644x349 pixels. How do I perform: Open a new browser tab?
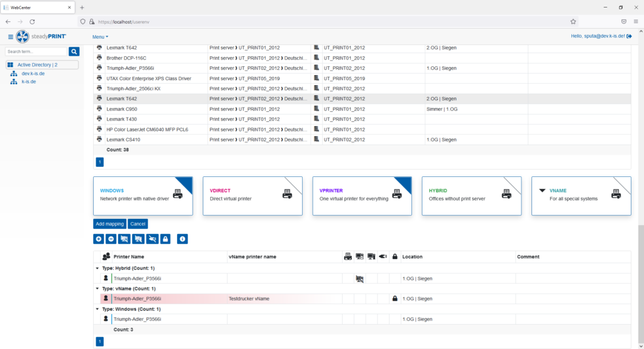coord(82,8)
